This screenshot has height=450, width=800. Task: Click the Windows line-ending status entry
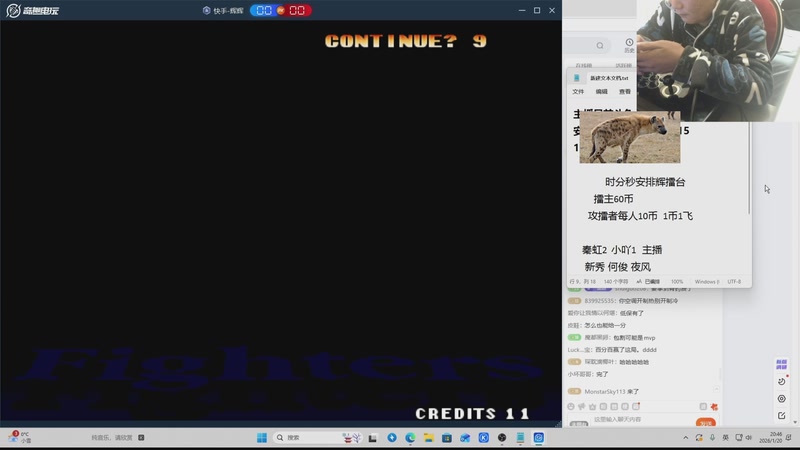pos(707,282)
